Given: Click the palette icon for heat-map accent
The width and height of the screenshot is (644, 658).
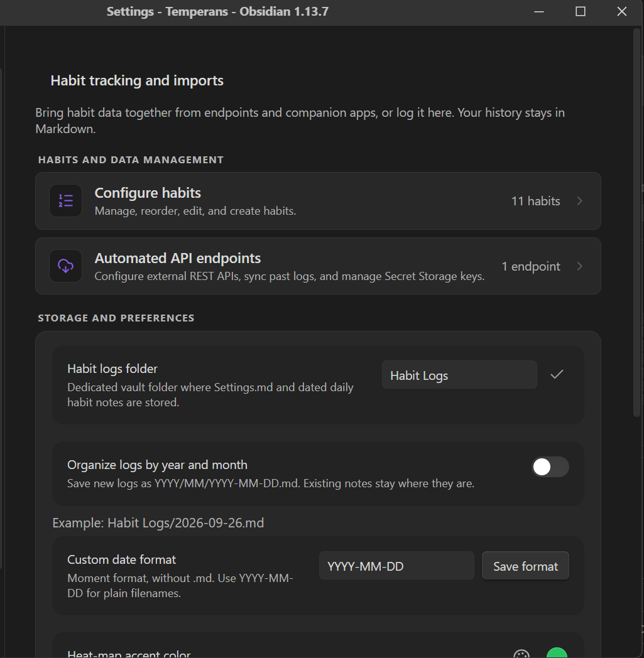Looking at the screenshot, I should (x=521, y=654).
